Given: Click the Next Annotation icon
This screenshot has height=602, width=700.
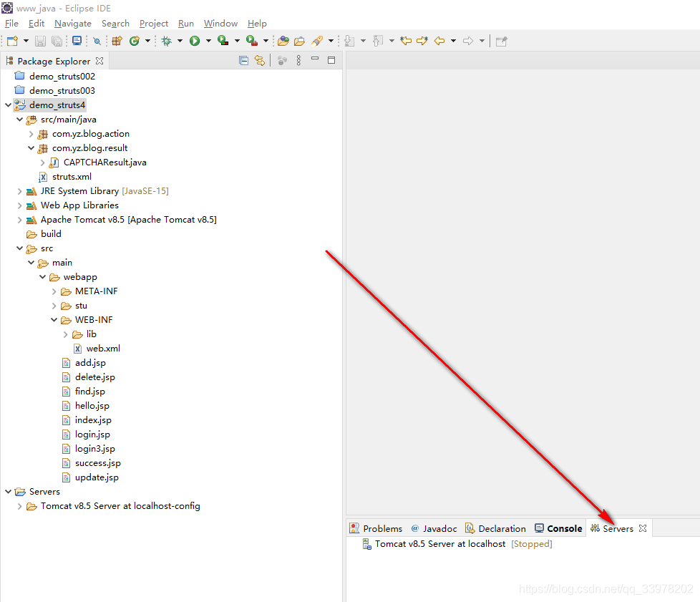Looking at the screenshot, I should coord(349,41).
